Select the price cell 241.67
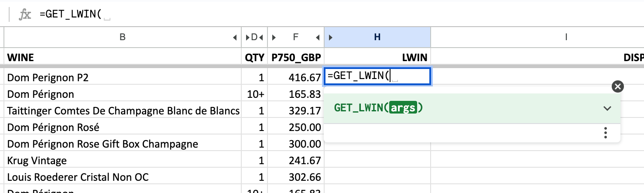Viewport: 644px width, 193px height. click(296, 160)
